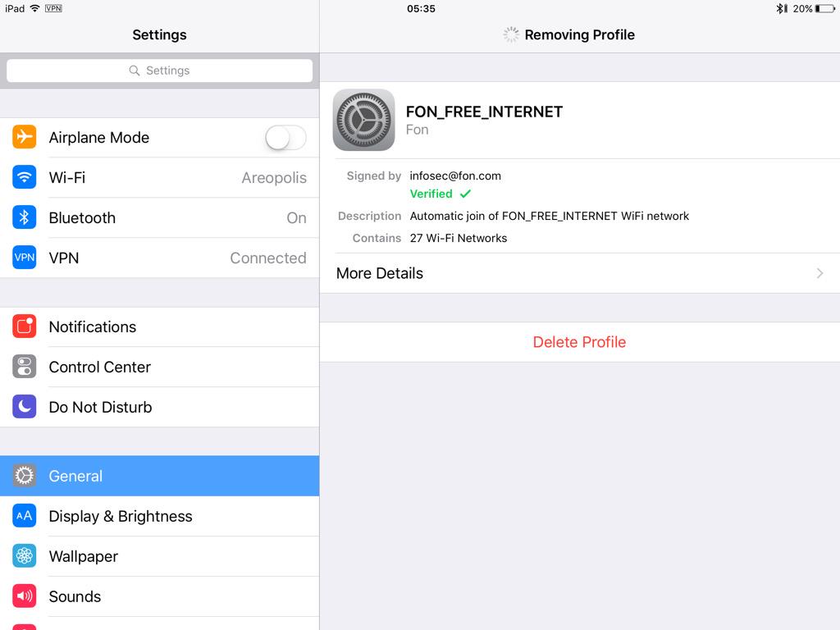This screenshot has height=630, width=840.
Task: Tap the Display & Brightness AA icon
Action: click(x=24, y=516)
